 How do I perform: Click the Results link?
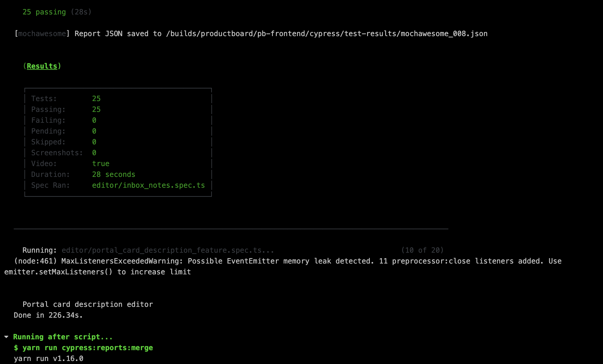pos(42,66)
